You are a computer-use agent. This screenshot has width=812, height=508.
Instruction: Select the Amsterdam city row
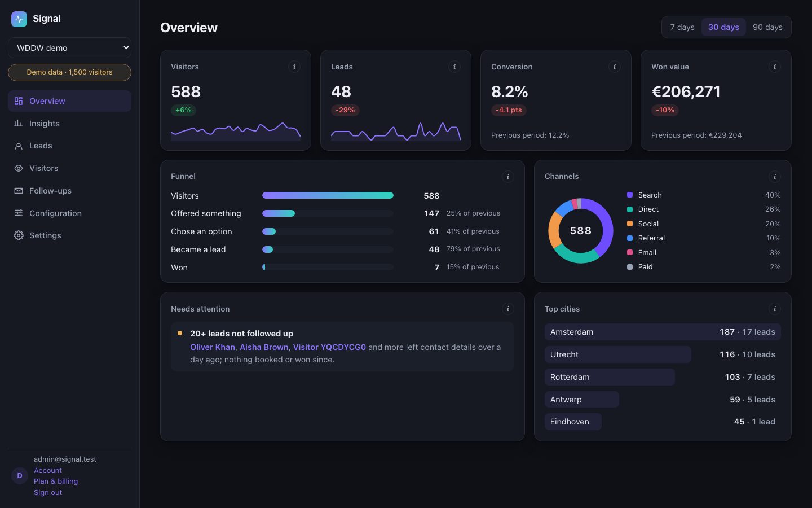click(663, 332)
